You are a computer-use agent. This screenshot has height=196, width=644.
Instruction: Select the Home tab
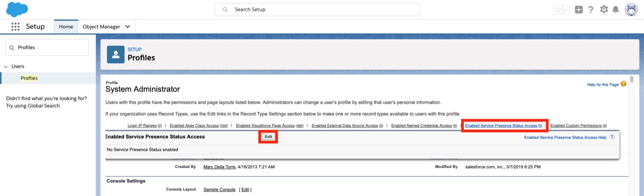click(x=66, y=26)
